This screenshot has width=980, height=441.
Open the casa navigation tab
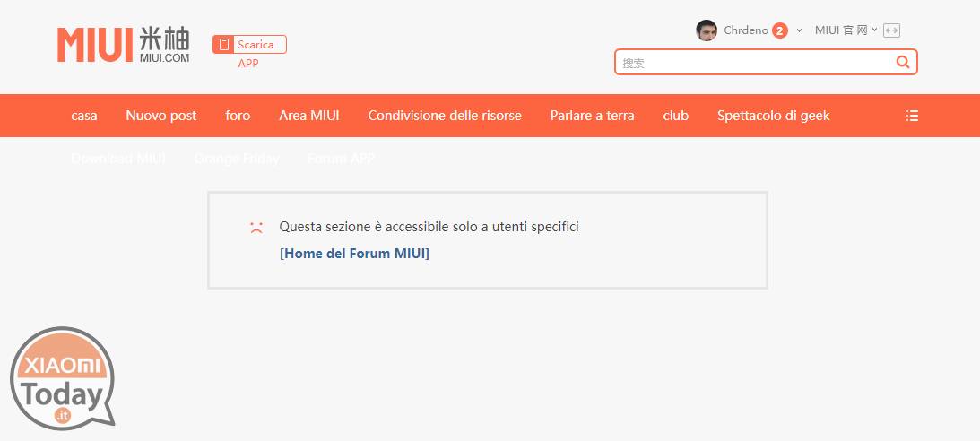(84, 116)
